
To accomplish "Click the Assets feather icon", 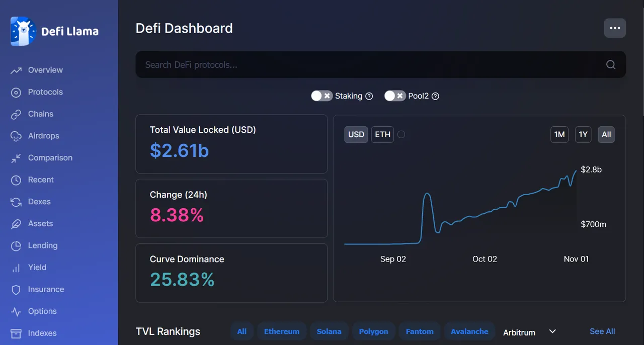I will [16, 224].
